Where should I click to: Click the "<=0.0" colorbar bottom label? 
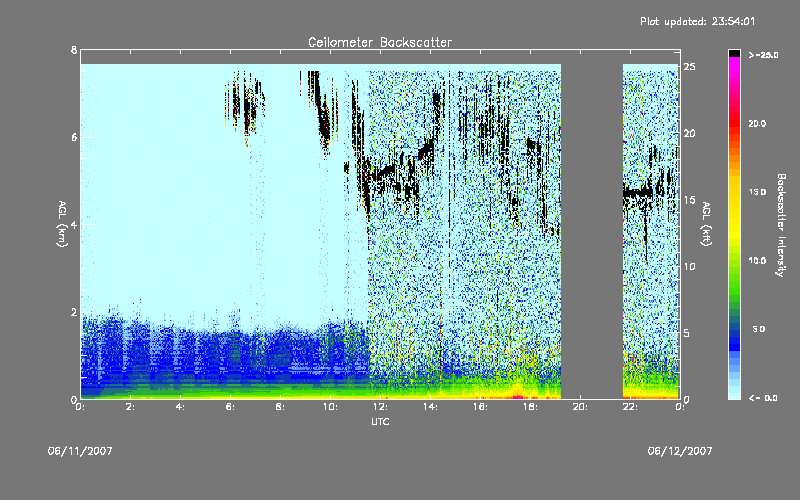click(763, 398)
